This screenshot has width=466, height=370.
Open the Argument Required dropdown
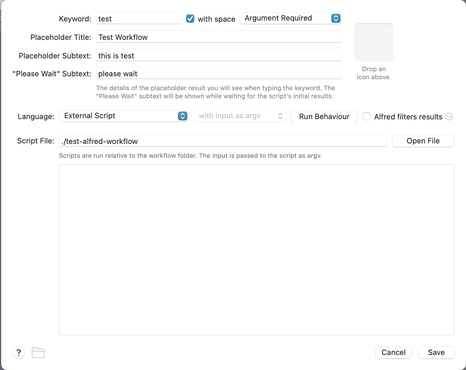pyautogui.click(x=291, y=18)
